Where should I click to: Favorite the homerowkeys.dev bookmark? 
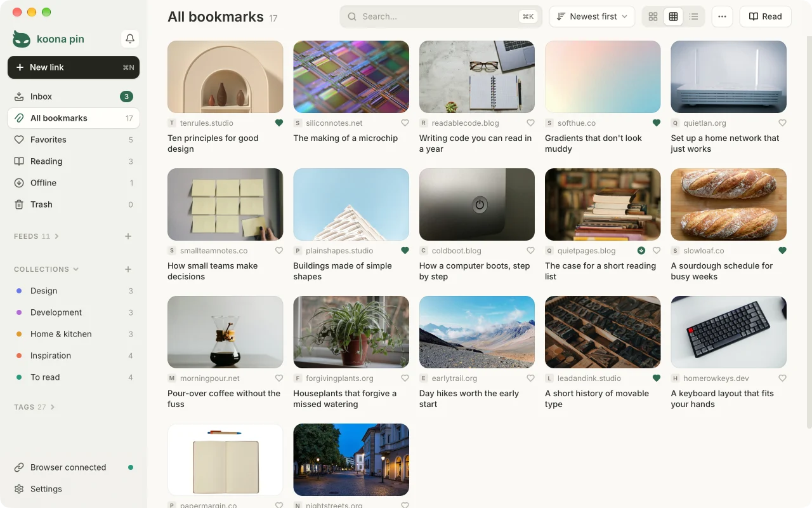tap(782, 378)
